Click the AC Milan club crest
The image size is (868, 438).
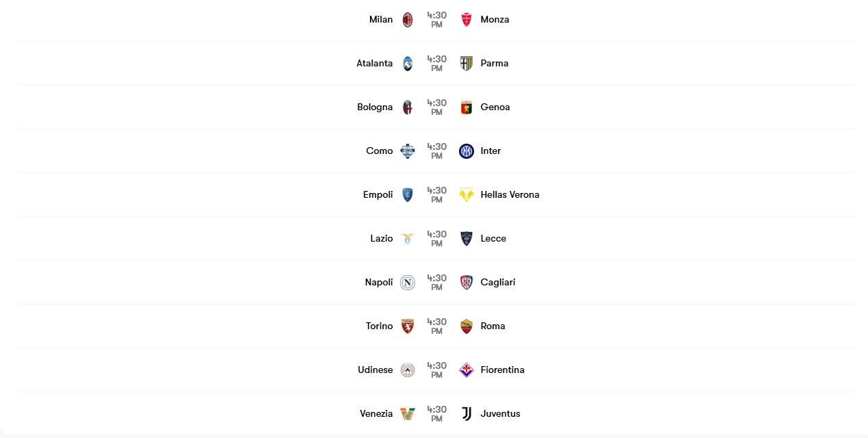pos(408,19)
